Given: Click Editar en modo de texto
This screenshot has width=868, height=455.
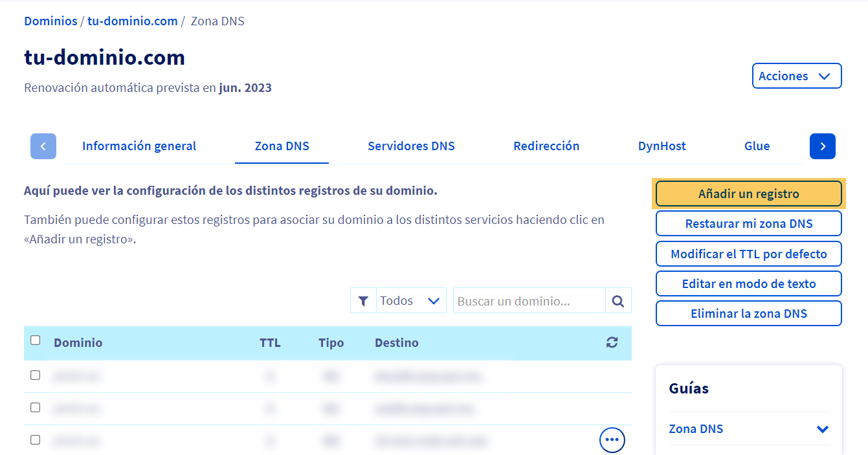Looking at the screenshot, I should click(749, 283).
